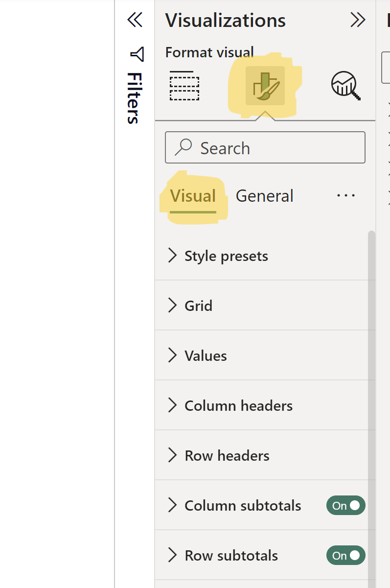
Task: Collapse Visualizations pane with double chevron
Action: pyautogui.click(x=358, y=20)
